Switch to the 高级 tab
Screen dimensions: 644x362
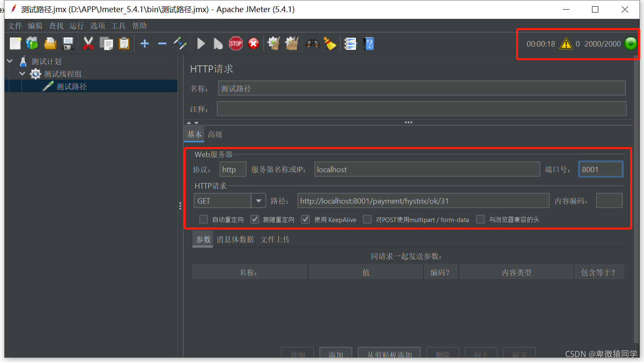(x=215, y=134)
